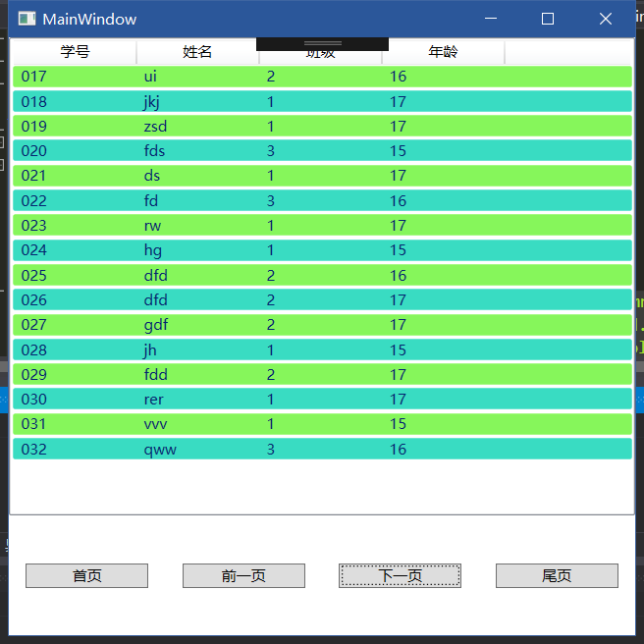
Task: Click name cell zsd
Action: tap(155, 126)
